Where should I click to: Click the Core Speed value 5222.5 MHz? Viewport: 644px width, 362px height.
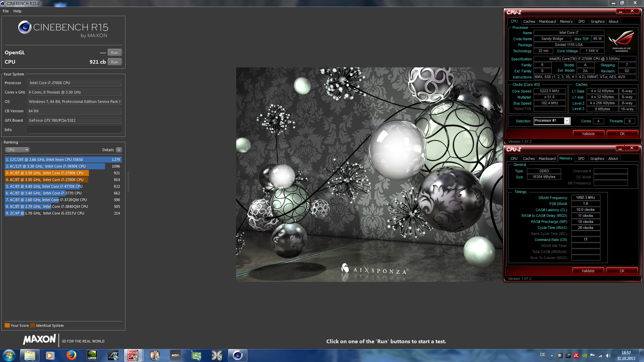(550, 91)
